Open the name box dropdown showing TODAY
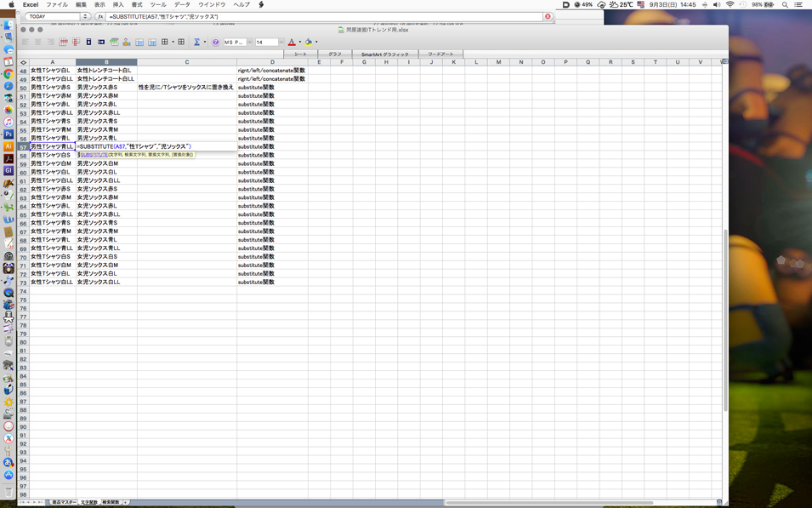Screen dimensions: 812x508 coord(85,16)
